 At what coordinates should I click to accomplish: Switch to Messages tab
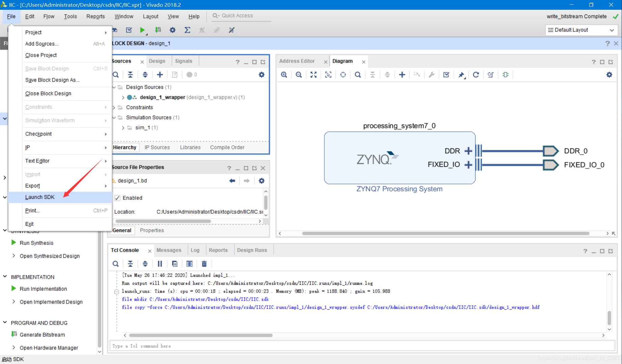click(169, 250)
